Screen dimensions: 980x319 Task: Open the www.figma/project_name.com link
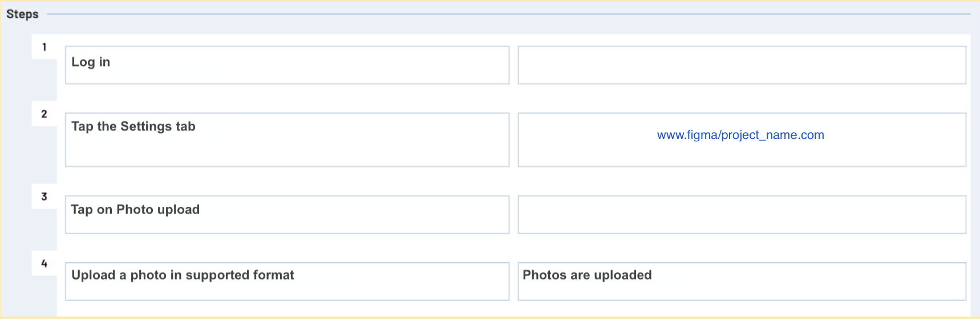click(x=740, y=135)
